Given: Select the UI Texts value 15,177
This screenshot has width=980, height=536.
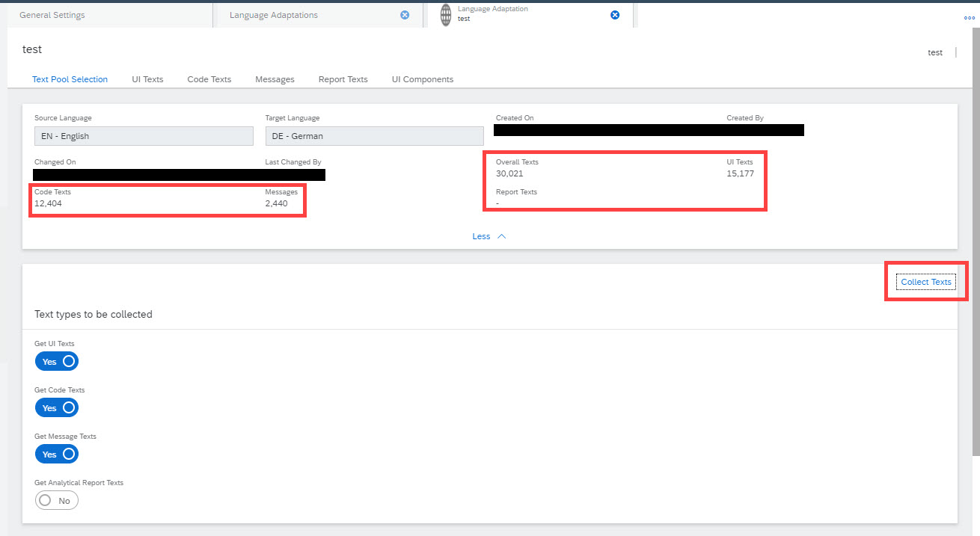Looking at the screenshot, I should click(x=740, y=173).
